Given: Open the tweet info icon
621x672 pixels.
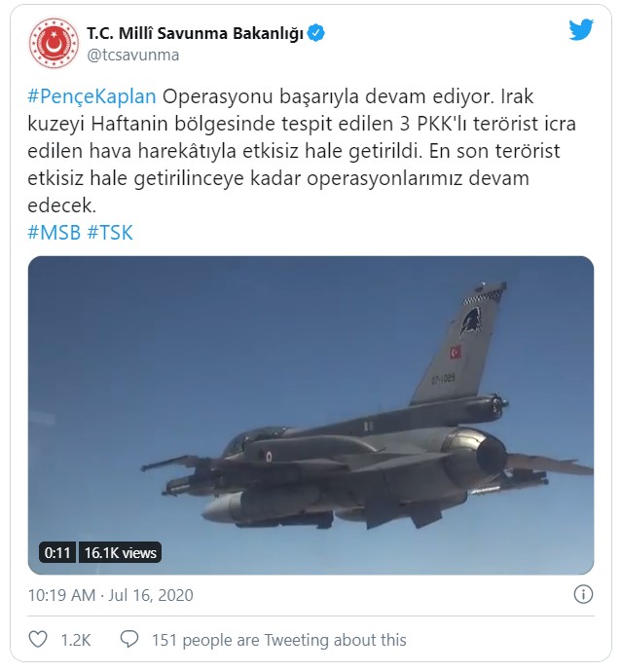Looking at the screenshot, I should pyautogui.click(x=583, y=594).
